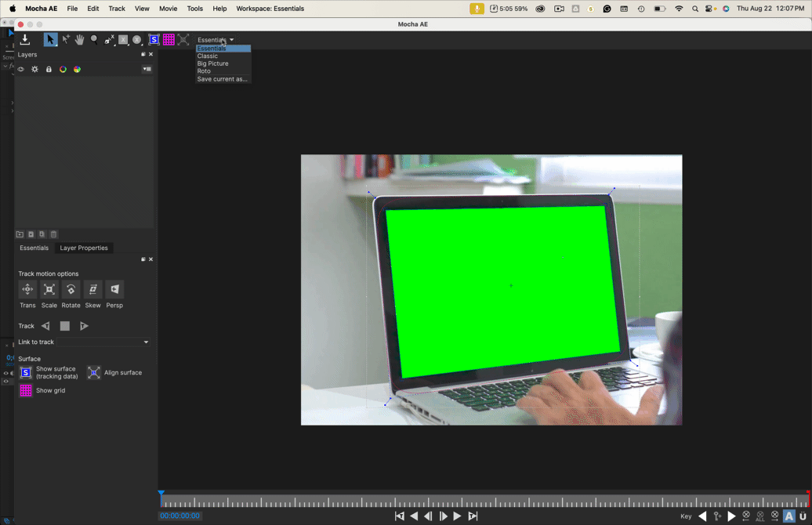Toggle layer visibility eye icon
812x525 pixels.
(x=20, y=70)
